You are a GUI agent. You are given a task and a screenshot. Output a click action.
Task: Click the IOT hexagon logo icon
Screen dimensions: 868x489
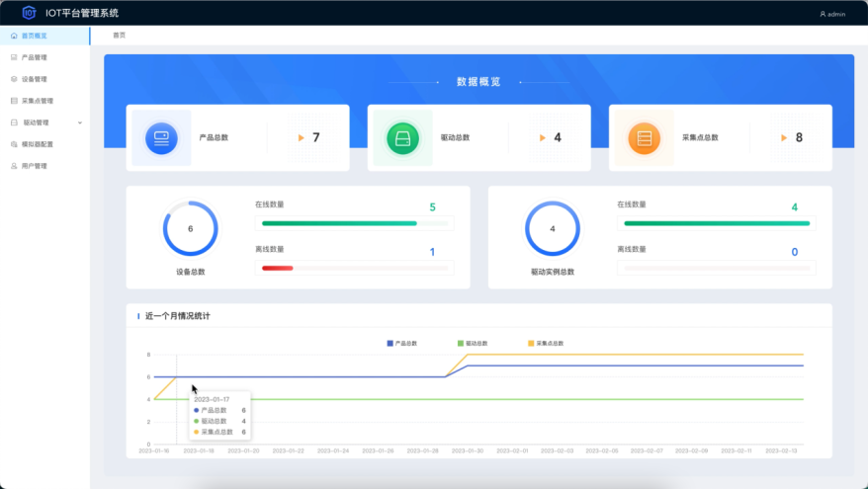[x=29, y=13]
